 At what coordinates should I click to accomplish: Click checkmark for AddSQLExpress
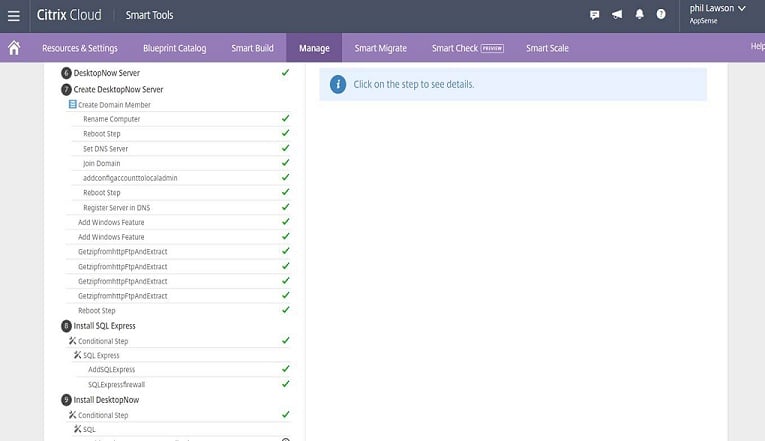(x=285, y=369)
